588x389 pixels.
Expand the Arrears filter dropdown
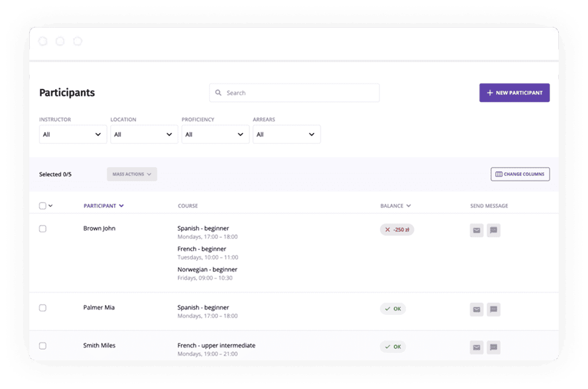[x=287, y=134]
